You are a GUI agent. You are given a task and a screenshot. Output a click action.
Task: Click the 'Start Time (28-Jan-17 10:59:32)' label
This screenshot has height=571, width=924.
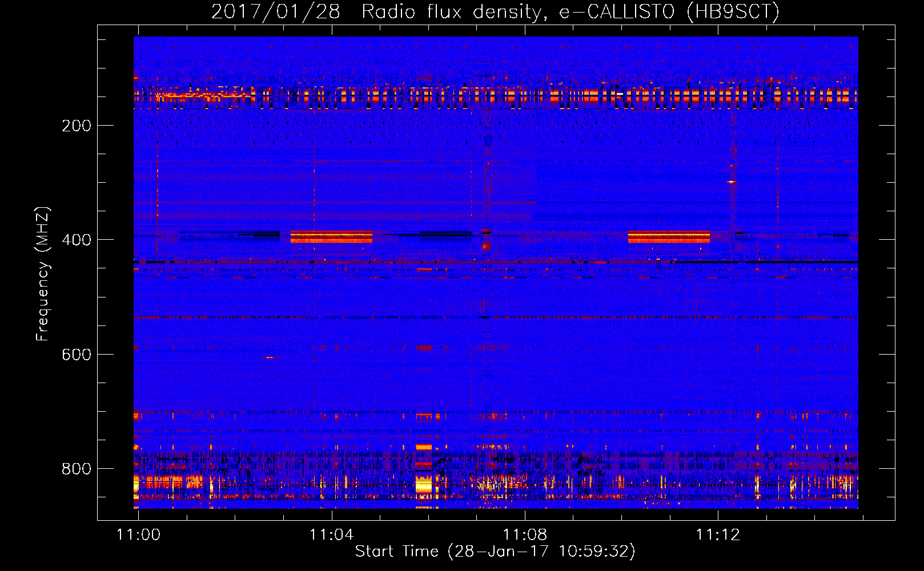(495, 552)
